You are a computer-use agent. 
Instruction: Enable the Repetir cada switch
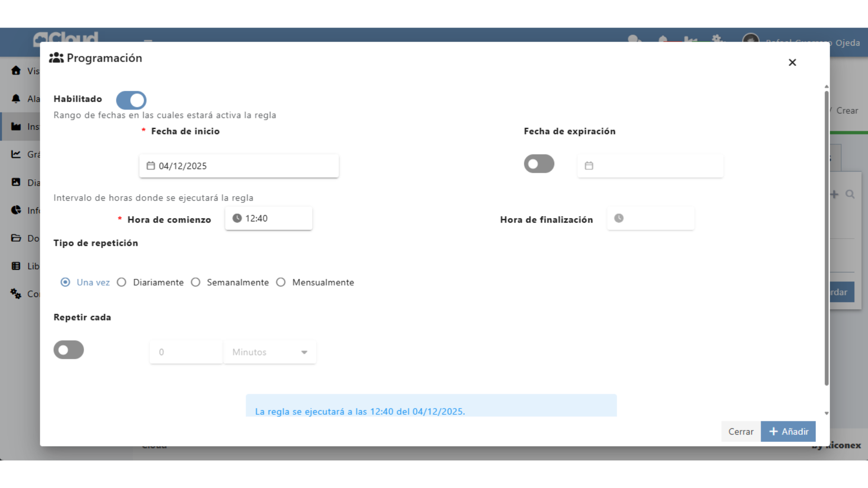(x=69, y=350)
